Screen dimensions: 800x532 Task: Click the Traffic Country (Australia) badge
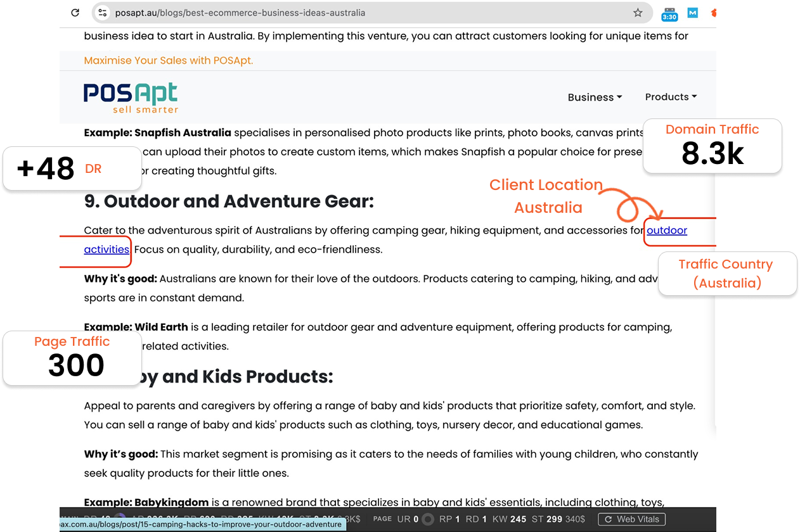pos(725,274)
